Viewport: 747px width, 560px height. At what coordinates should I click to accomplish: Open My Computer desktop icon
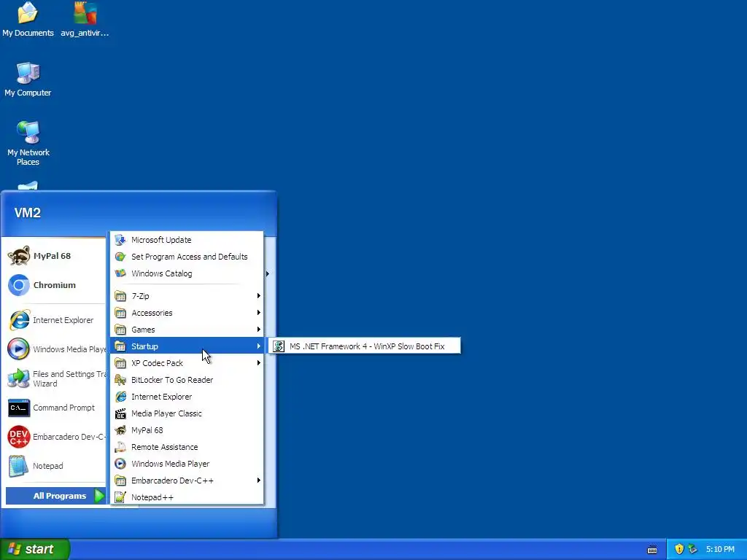click(28, 79)
